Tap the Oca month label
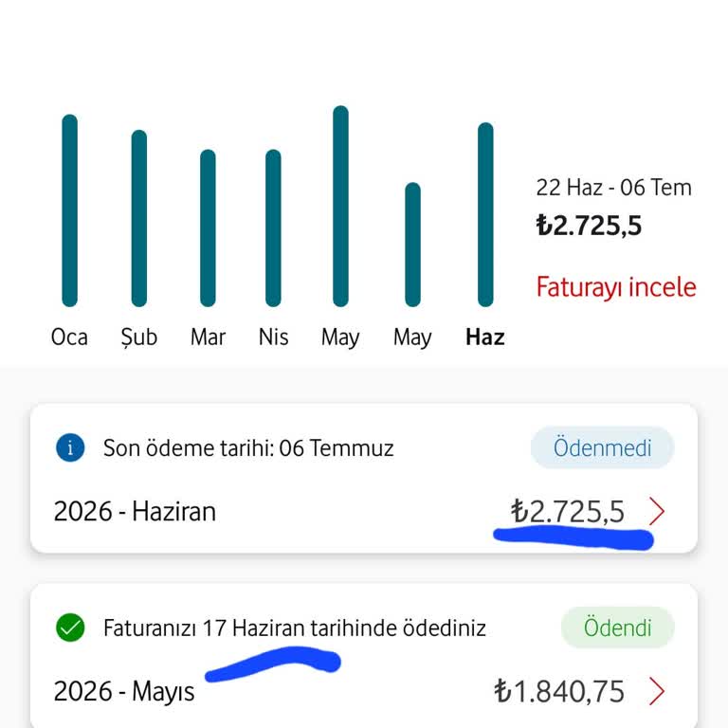 (69, 337)
